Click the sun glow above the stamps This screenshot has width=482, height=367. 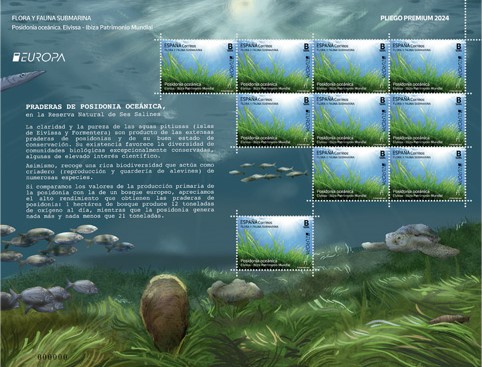(243, 7)
